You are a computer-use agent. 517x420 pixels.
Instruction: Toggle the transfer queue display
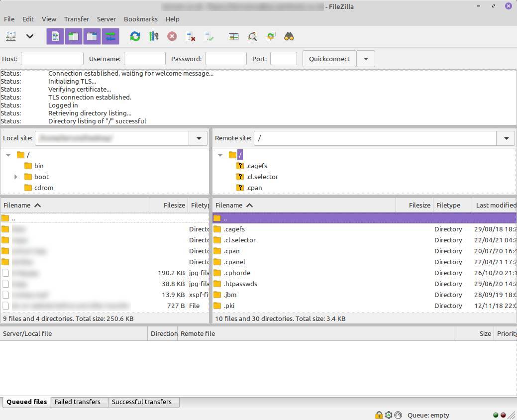110,36
